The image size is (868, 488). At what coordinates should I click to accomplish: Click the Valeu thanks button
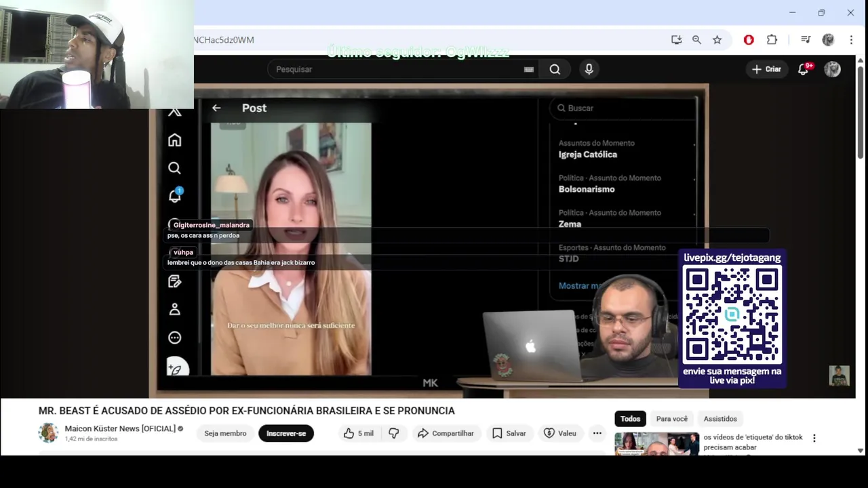[560, 433]
